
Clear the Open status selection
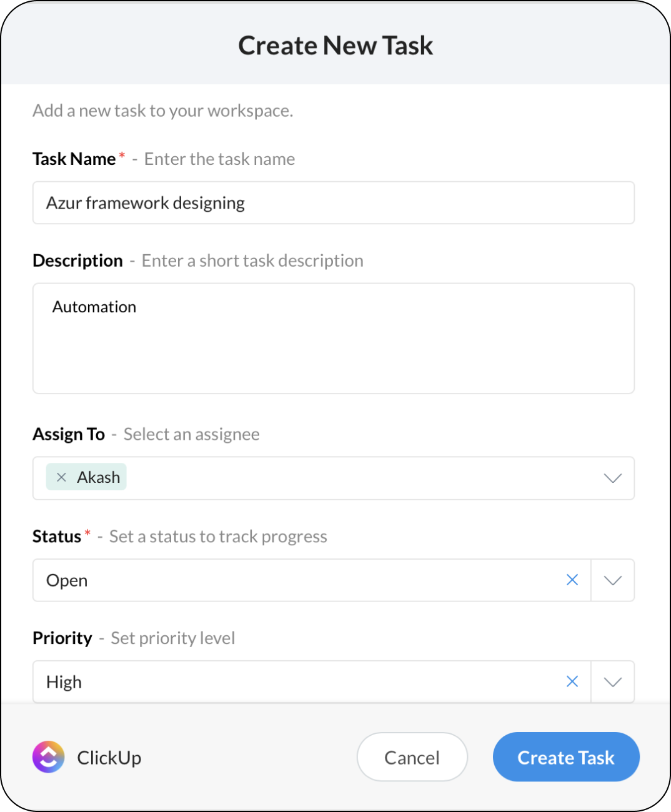tap(572, 580)
